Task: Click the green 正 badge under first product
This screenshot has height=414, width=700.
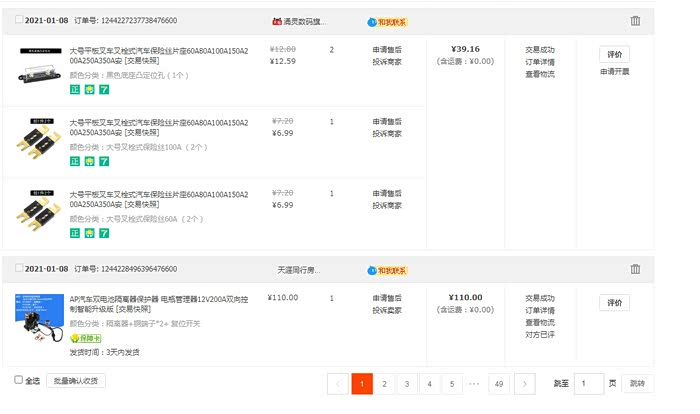Action: 75,90
